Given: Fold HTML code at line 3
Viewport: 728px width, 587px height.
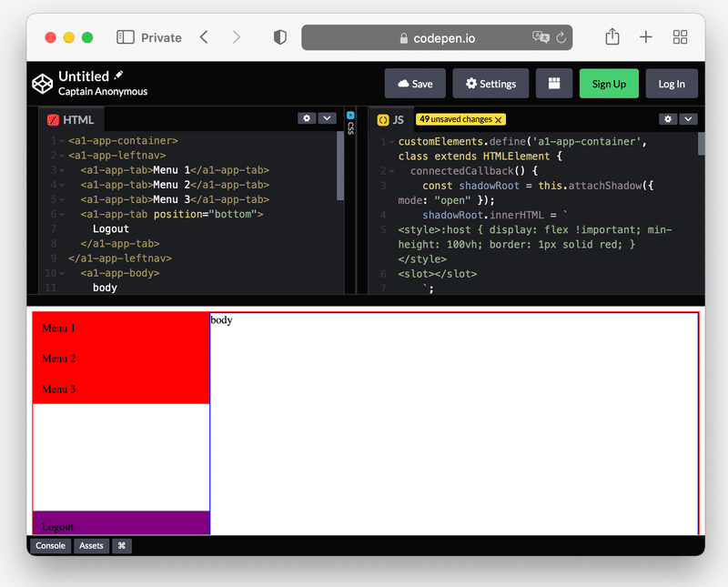Looking at the screenshot, I should [x=62, y=170].
